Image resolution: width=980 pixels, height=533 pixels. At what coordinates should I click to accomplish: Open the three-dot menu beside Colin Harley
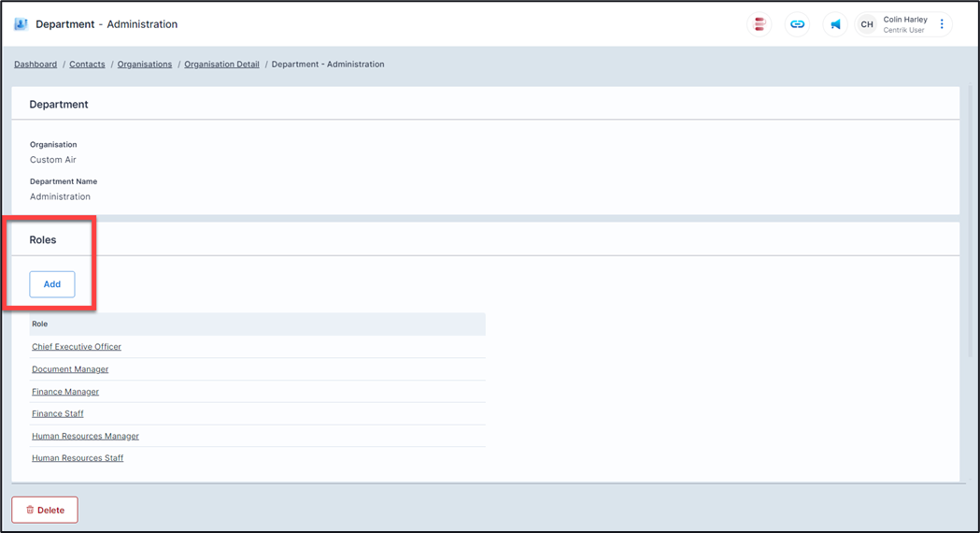(x=942, y=24)
